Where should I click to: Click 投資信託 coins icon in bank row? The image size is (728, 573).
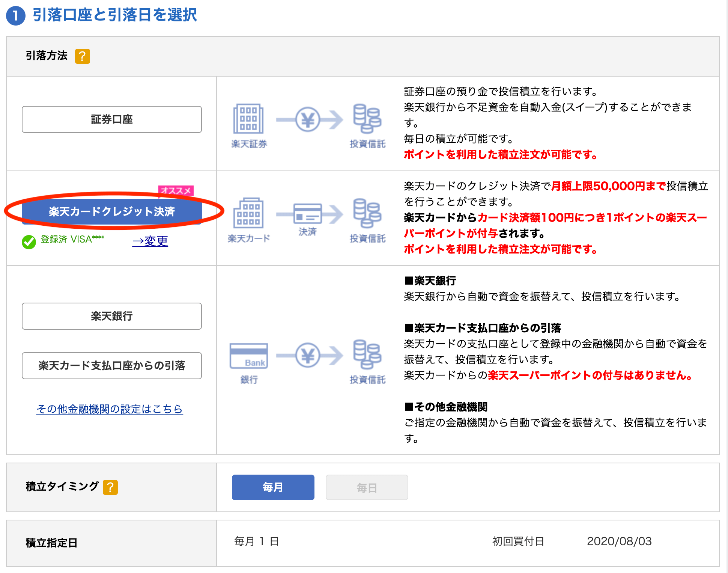367,354
